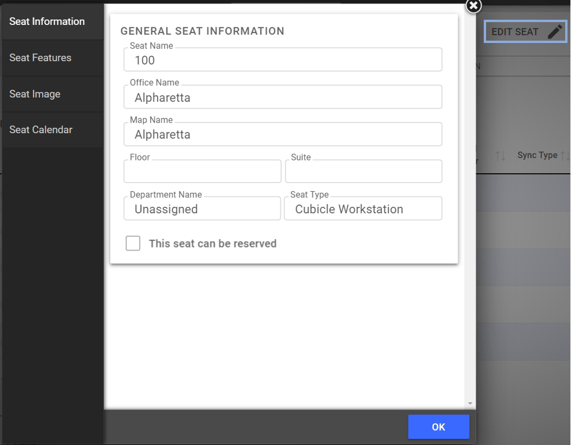This screenshot has height=445, width=571.
Task: Click the scrollbar down arrow in the dialog
Action: point(470,403)
